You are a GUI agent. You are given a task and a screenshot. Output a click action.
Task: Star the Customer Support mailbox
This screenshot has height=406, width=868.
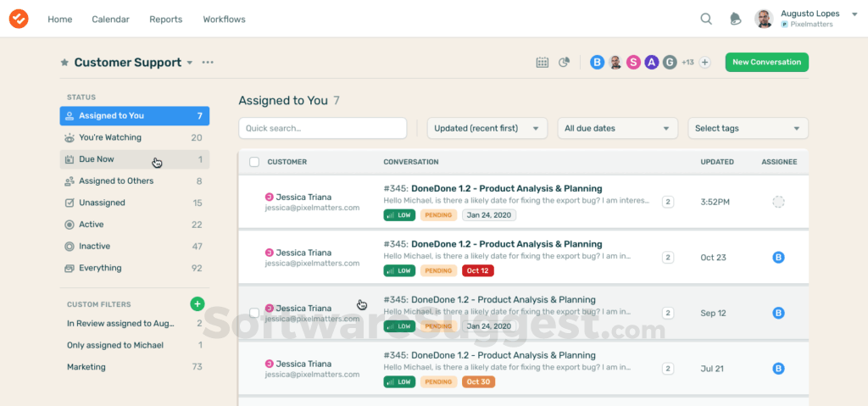(64, 63)
